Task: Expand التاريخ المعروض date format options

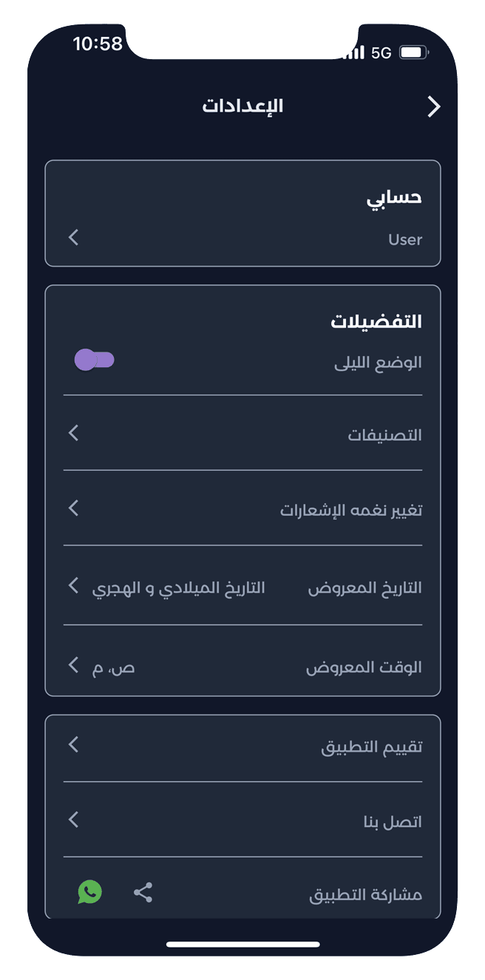Action: pyautogui.click(x=72, y=586)
